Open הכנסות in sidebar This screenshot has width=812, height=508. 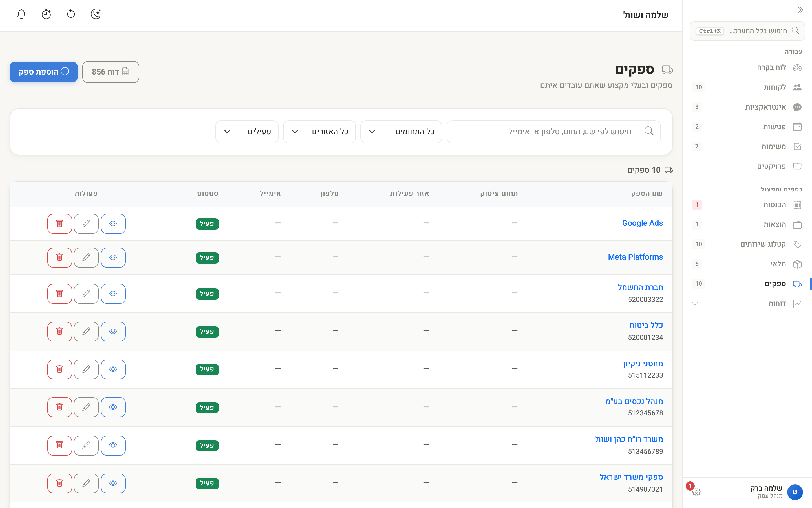tap(747, 205)
